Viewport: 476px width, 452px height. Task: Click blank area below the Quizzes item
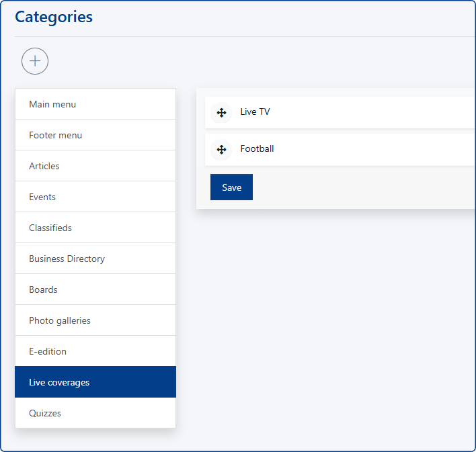pyautogui.click(x=95, y=439)
